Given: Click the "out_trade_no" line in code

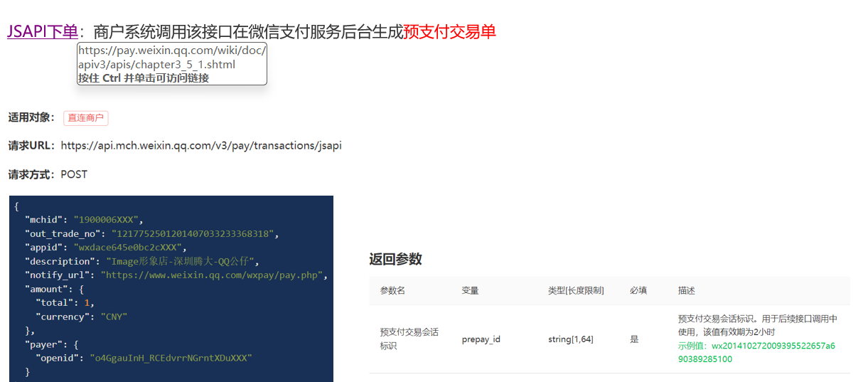Looking at the screenshot, I should [151, 233].
